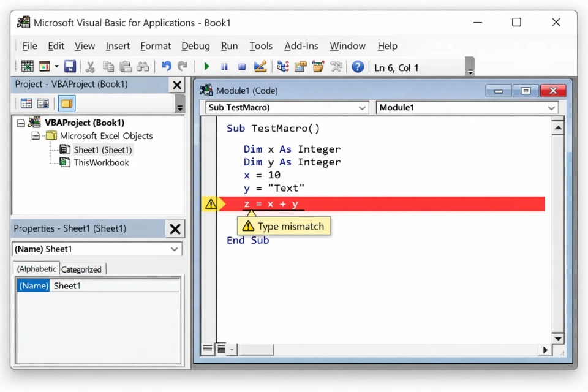Open the Module1 object dropdown
588x392 pixels.
click(x=552, y=107)
